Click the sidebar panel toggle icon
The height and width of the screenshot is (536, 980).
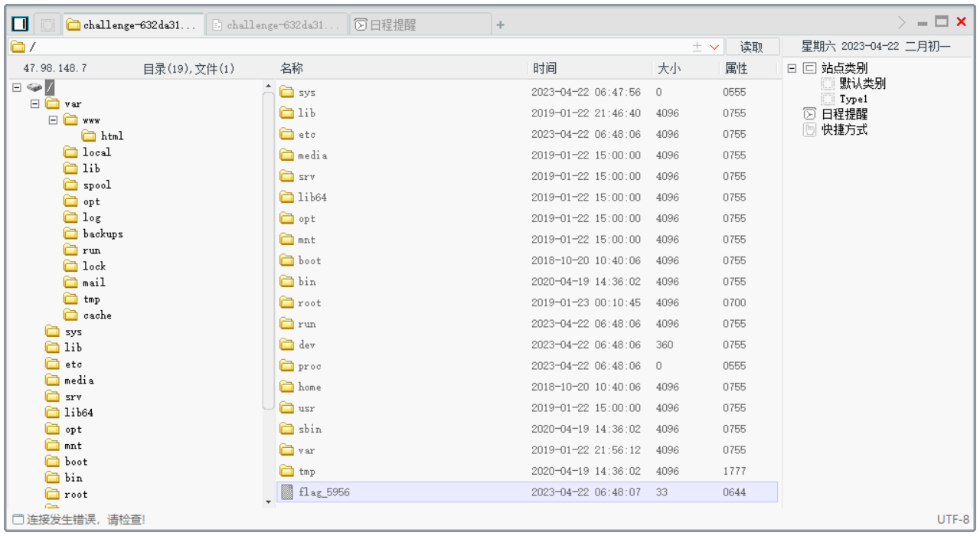(20, 25)
